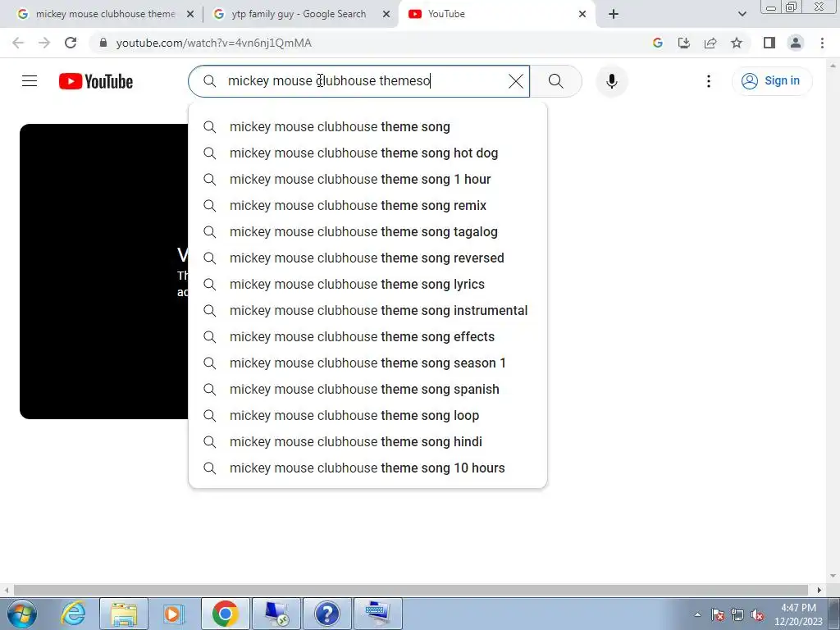This screenshot has width=840, height=630.
Task: Go back to previous page
Action: tap(18, 43)
